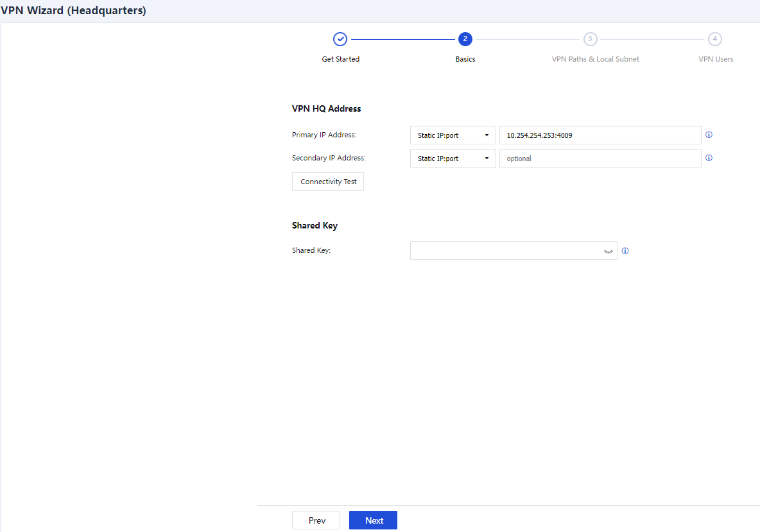The width and height of the screenshot is (760, 532).
Task: Toggle Shared Key visibility with the eye icon
Action: 608,252
